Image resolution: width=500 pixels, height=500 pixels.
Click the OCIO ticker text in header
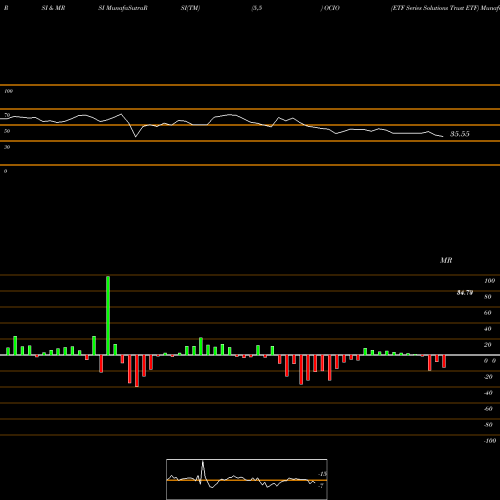pyautogui.click(x=331, y=8)
